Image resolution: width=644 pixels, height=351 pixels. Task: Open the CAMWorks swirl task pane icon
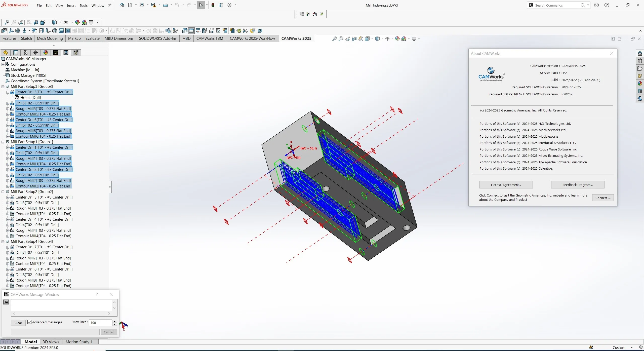pyautogui.click(x=640, y=99)
